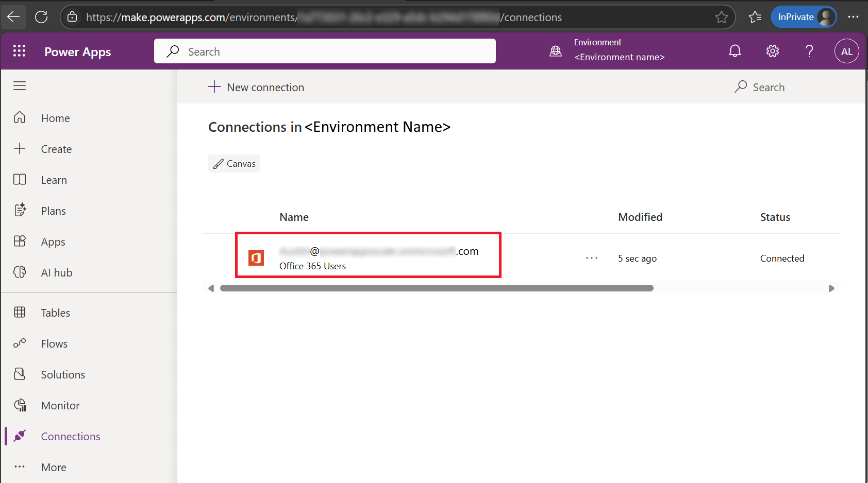The height and width of the screenshot is (483, 868).
Task: Click the Office 365 Users connector icon
Action: (x=256, y=257)
